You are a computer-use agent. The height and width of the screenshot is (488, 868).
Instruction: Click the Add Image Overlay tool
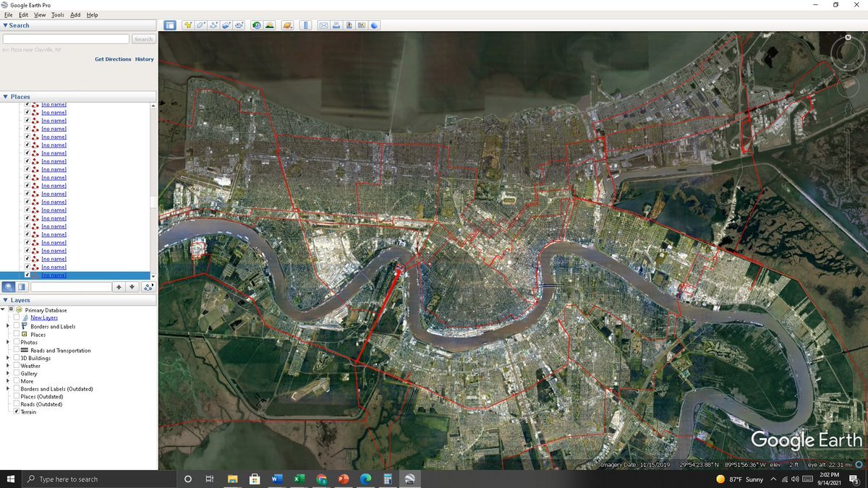(x=226, y=25)
